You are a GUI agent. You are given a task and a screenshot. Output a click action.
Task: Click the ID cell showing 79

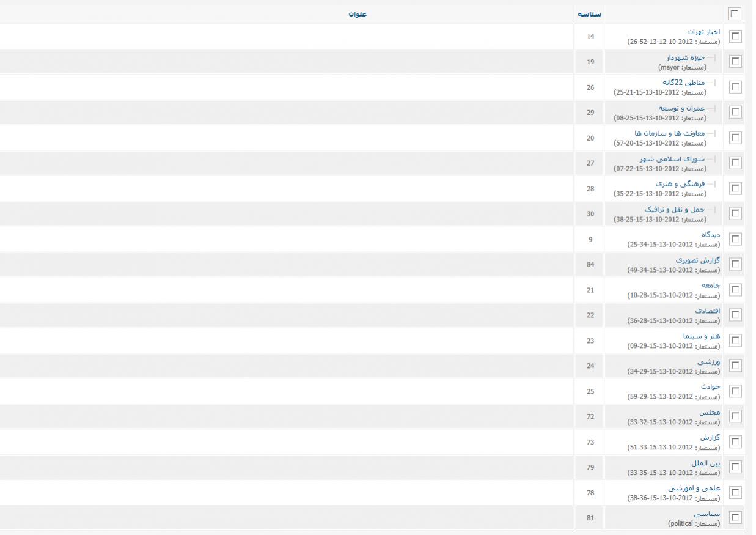pos(590,468)
